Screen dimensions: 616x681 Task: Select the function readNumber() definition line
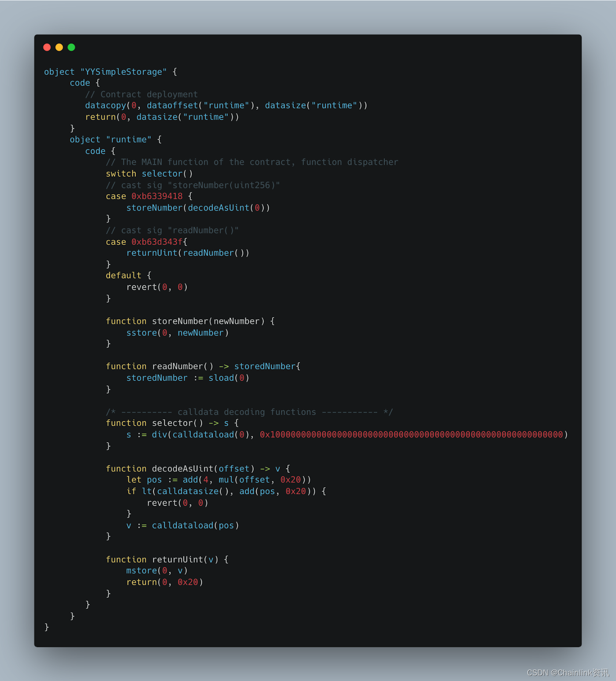point(203,366)
